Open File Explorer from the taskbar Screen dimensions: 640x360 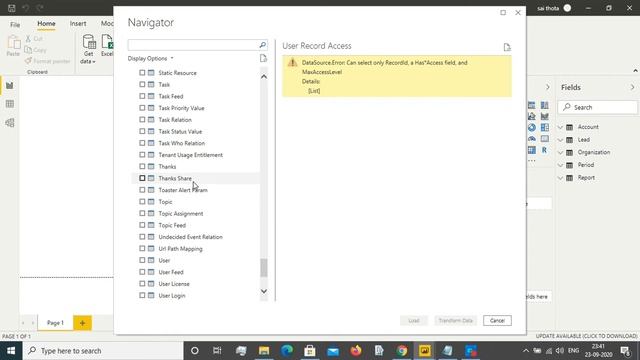point(264,351)
